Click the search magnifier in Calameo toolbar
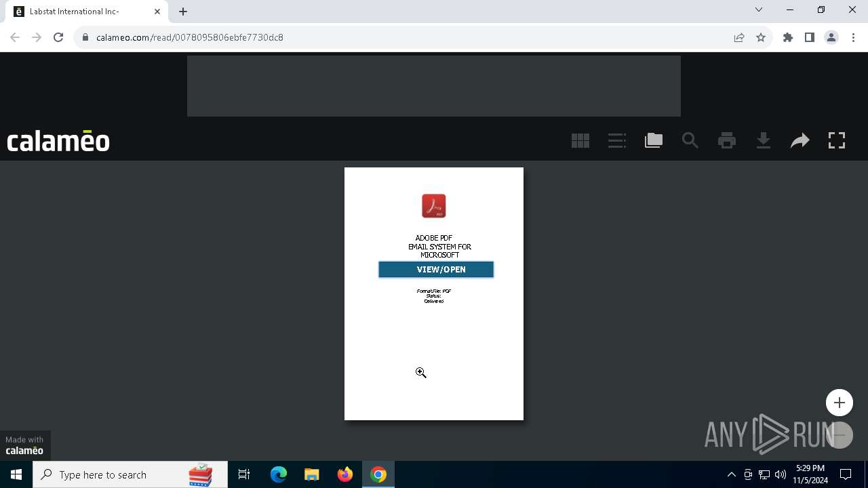Viewport: 868px width, 488px height. pos(690,140)
